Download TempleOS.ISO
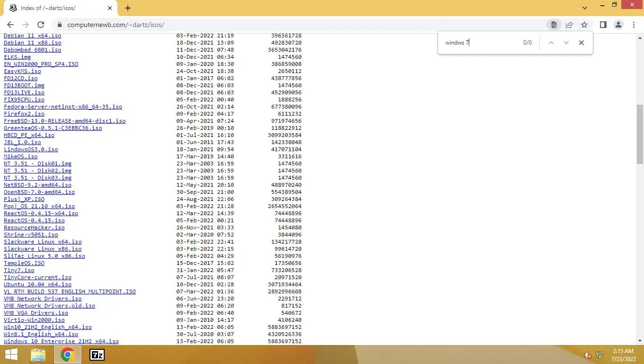The height and width of the screenshot is (364, 644). 24,263
